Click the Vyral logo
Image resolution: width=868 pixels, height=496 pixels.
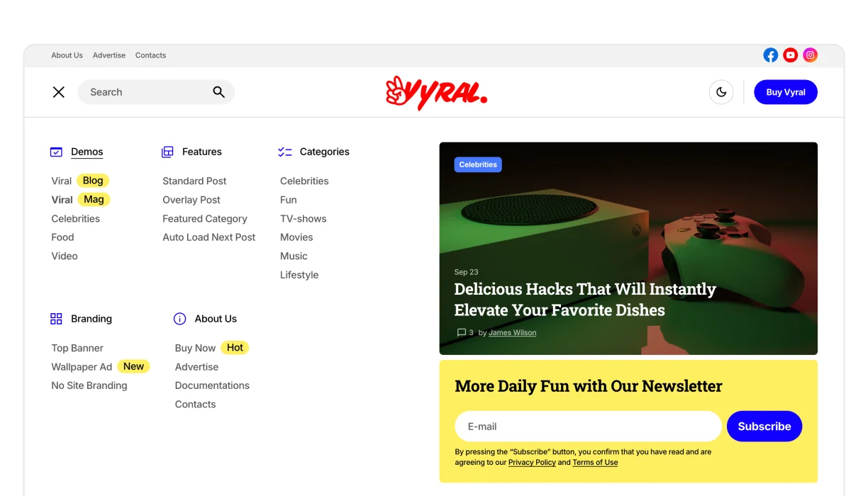click(436, 92)
